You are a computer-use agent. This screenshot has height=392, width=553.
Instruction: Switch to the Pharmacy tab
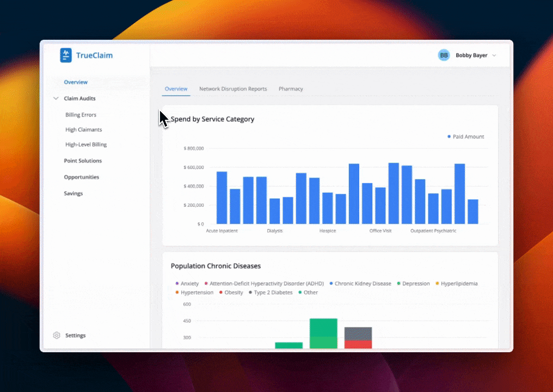point(291,89)
